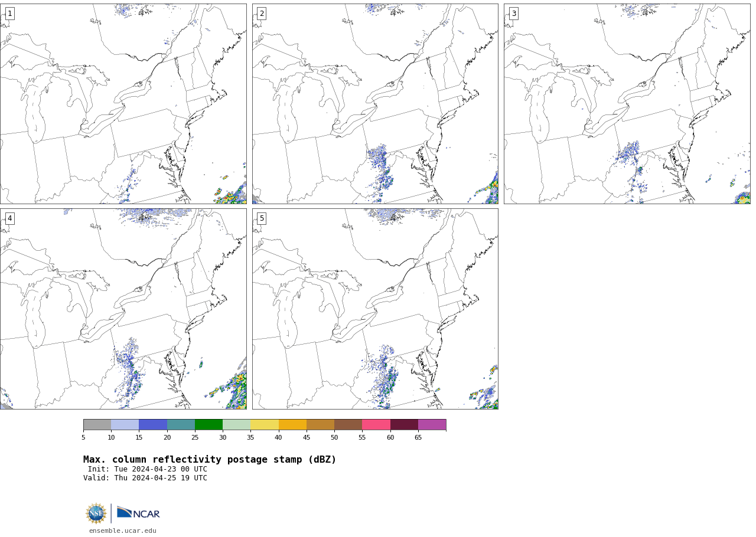Open ensemble member 3 map thumbnail
The image size is (756, 537).
627,104
